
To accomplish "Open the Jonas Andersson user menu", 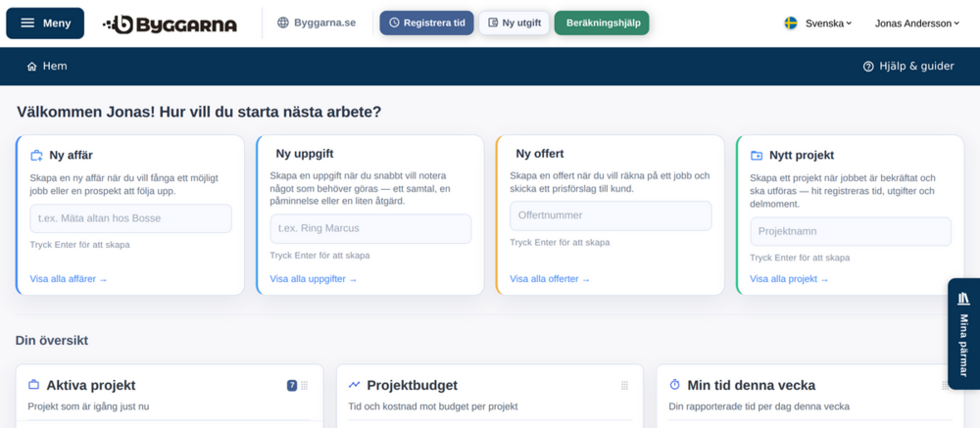I will 917,24.
